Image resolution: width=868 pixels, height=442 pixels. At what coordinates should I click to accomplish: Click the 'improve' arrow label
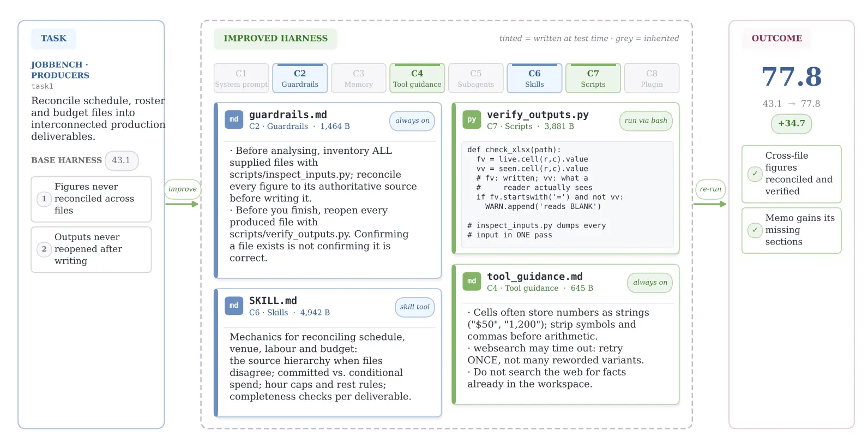(182, 189)
